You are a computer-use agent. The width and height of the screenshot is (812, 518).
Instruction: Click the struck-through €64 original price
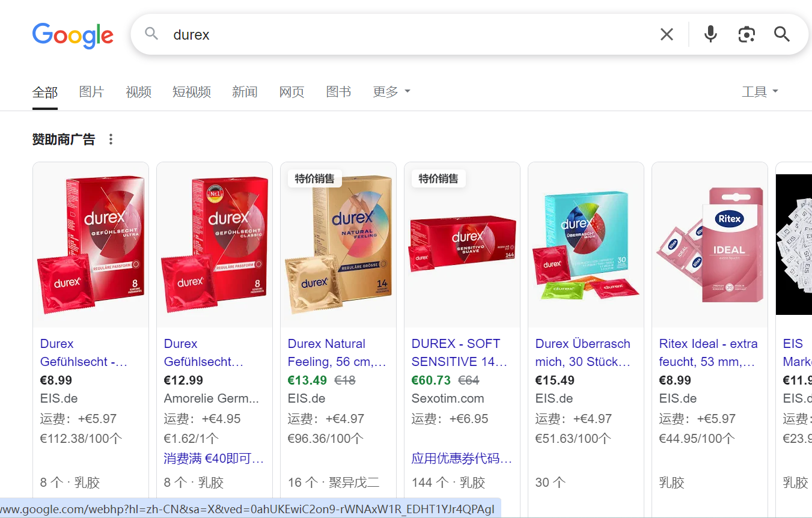click(x=469, y=380)
